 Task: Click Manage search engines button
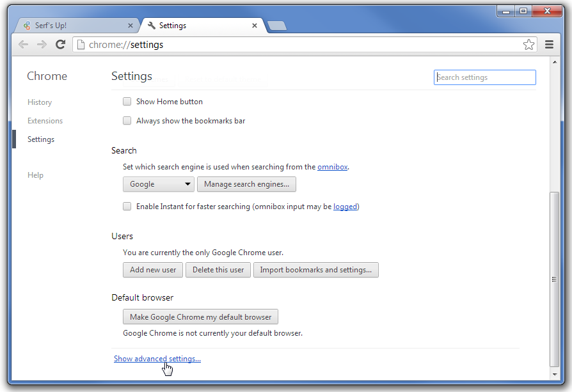[246, 184]
